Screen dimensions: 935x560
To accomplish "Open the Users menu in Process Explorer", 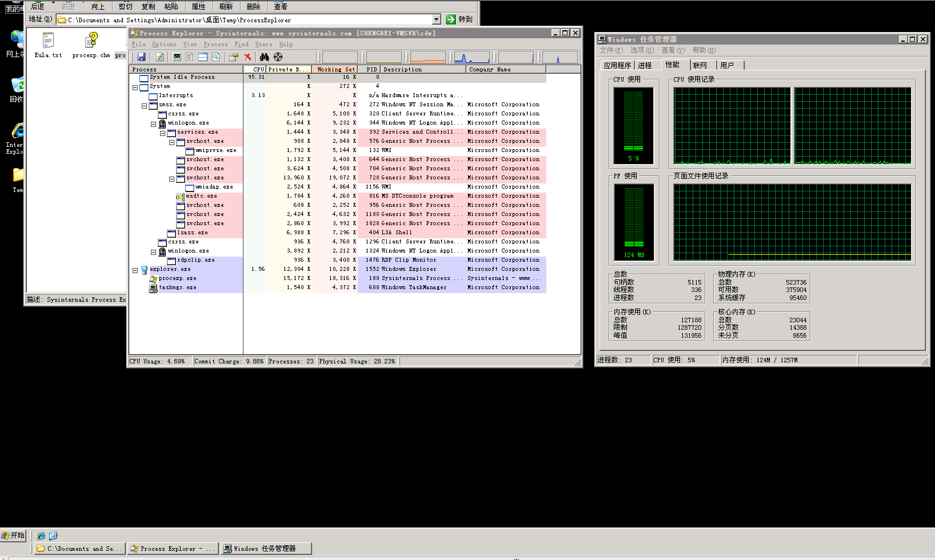I will pyautogui.click(x=263, y=45).
